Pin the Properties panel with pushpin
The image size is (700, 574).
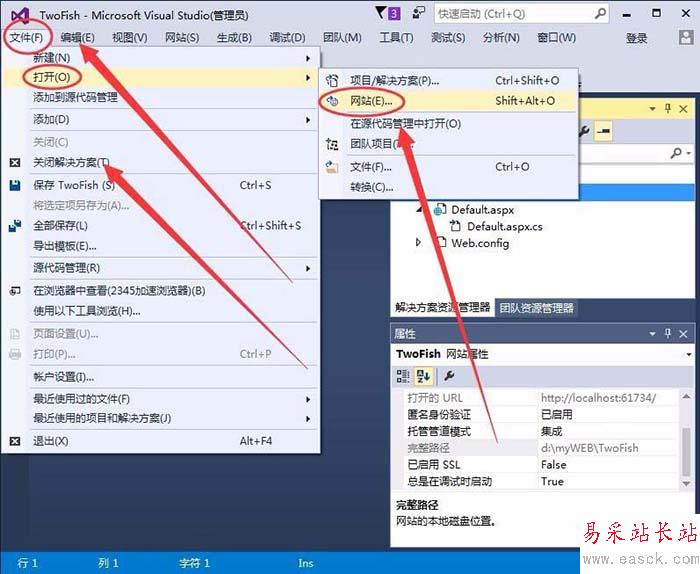click(668, 333)
